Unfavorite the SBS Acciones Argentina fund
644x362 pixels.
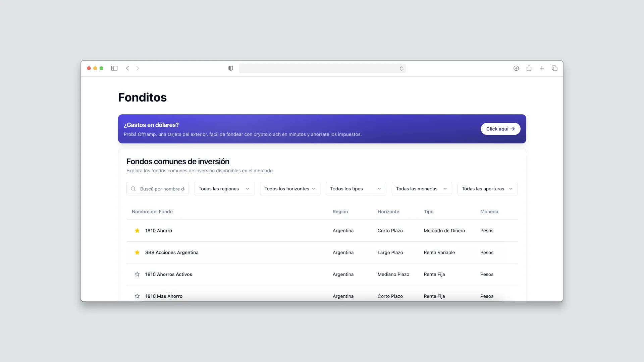(137, 252)
